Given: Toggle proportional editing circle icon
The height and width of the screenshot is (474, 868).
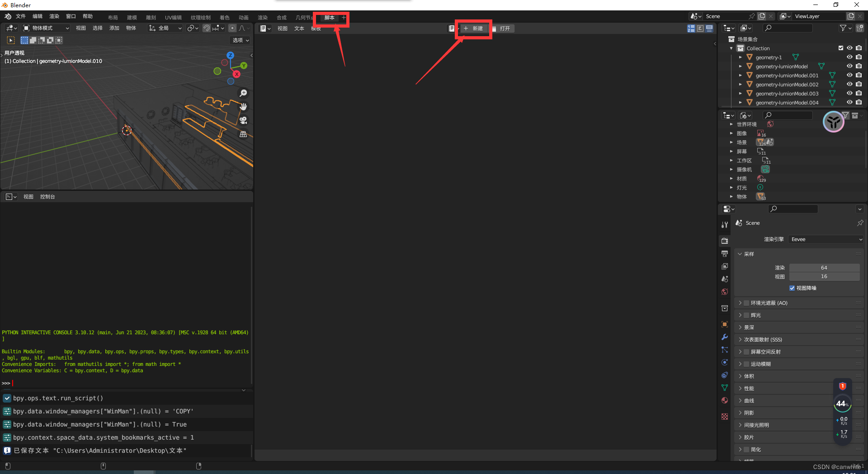Looking at the screenshot, I should (x=232, y=28).
